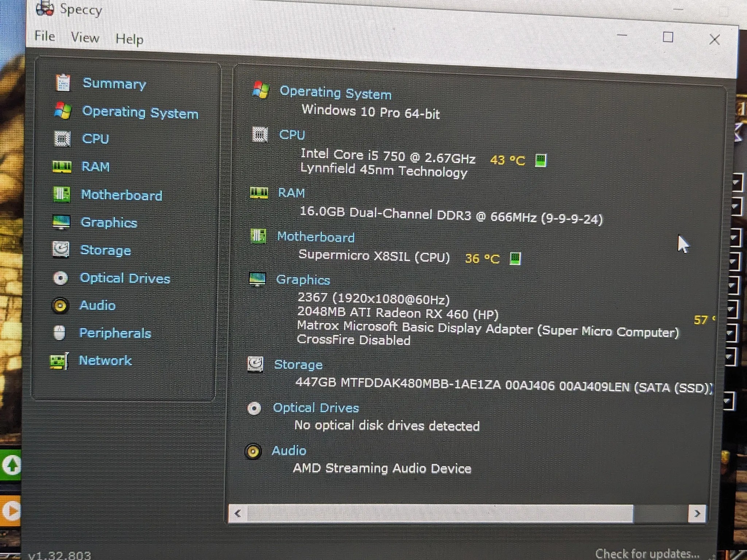Open the File menu
Screen dimensions: 747x560
tap(45, 36)
